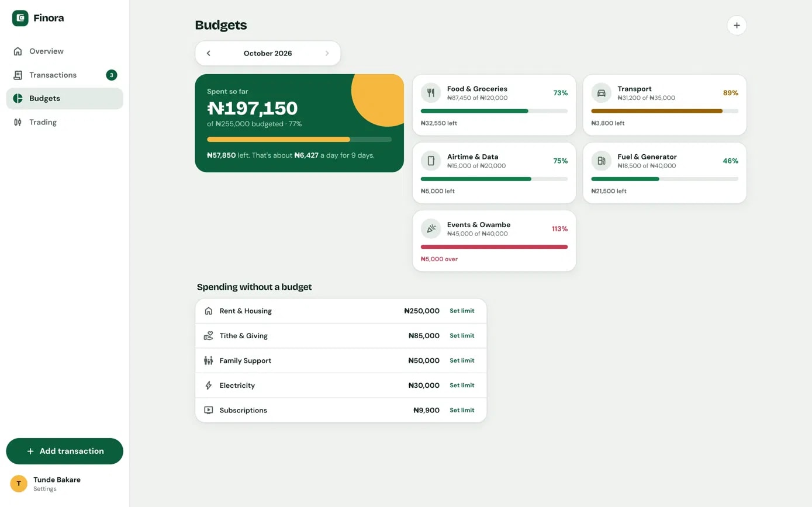Screen dimensions: 812x507
Task: Click the total spent yellow progress bar
Action: (x=299, y=140)
